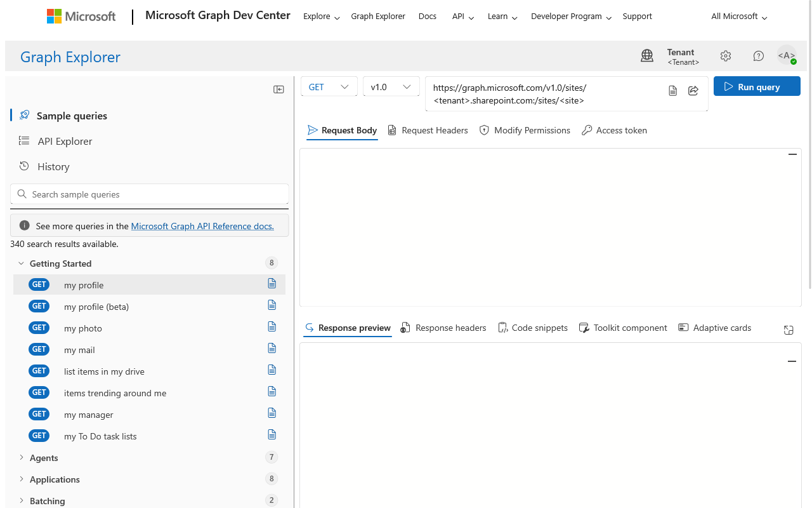
Task: Switch to the Access token tab
Action: click(x=615, y=130)
